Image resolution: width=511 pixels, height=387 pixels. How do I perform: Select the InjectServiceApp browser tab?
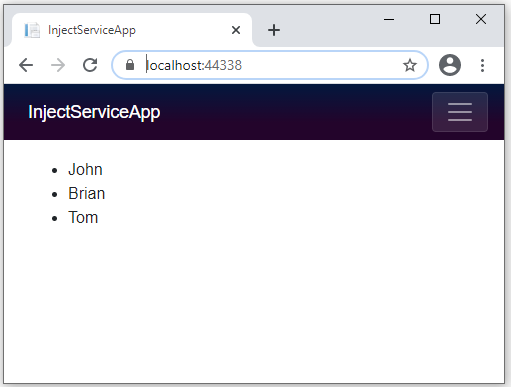point(132,30)
